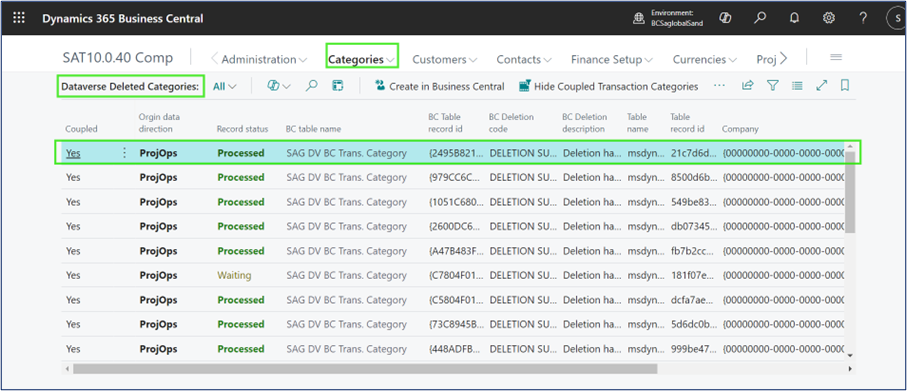Screen dimensions: 907x391
Task: Select Table record id 5d6dc0b... cell
Action: pyautogui.click(x=694, y=324)
